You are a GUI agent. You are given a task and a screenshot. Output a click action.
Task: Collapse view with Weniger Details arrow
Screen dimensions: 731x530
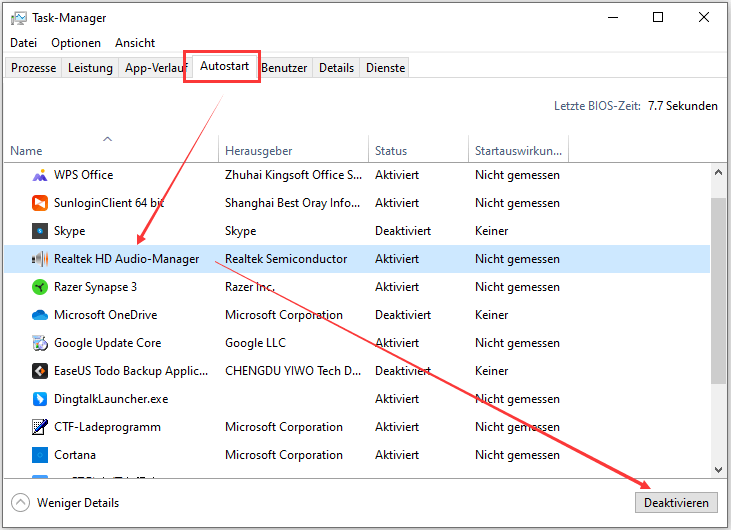point(20,503)
